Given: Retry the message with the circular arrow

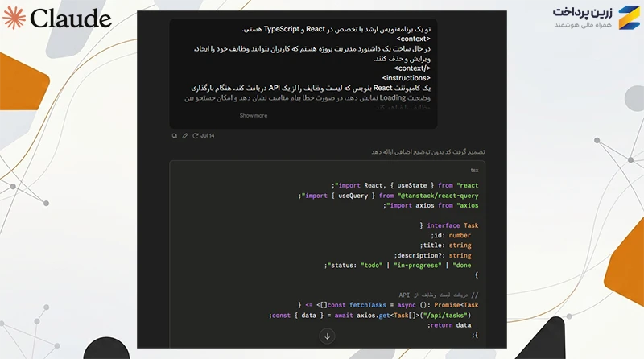Looking at the screenshot, I should pyautogui.click(x=196, y=136).
